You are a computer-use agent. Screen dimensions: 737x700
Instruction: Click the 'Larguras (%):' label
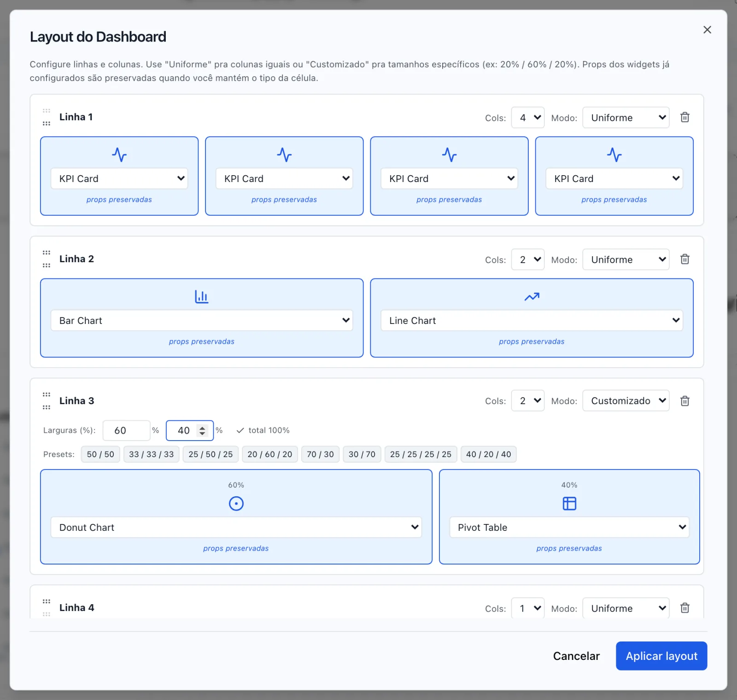(70, 430)
